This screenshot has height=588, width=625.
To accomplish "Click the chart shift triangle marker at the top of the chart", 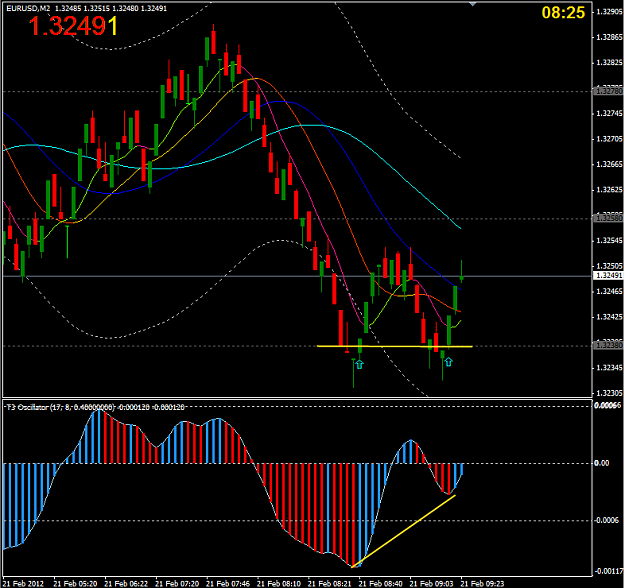I will click(x=472, y=4).
